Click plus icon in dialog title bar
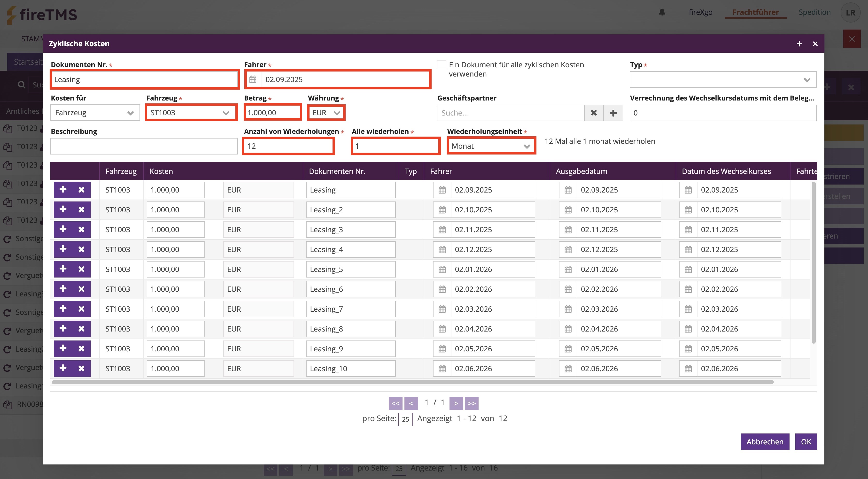Image resolution: width=868 pixels, height=479 pixels. (x=799, y=44)
